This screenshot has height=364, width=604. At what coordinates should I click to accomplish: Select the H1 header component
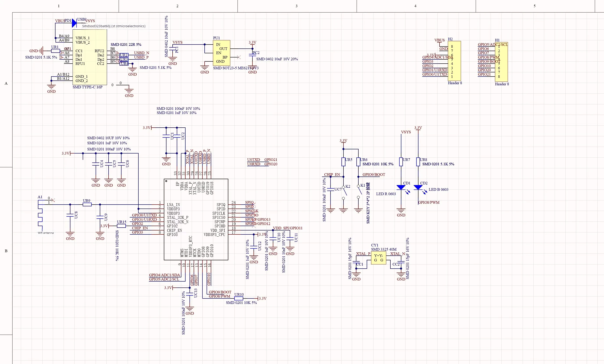[501, 62]
